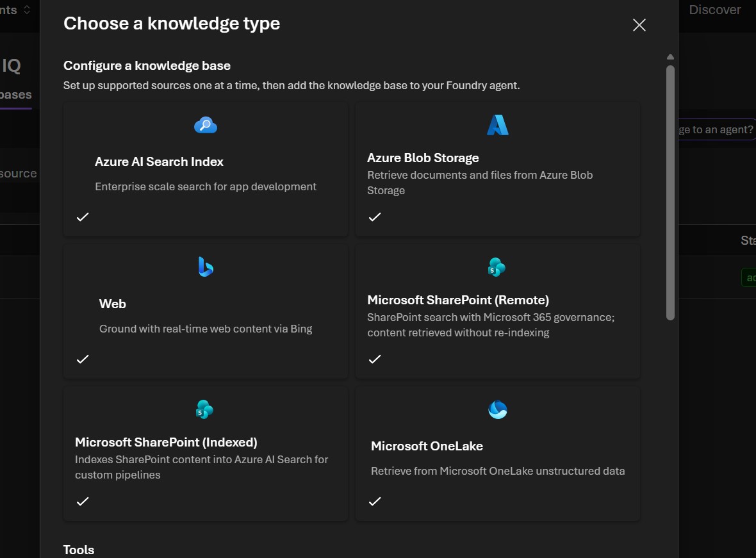Toggle the Azure AI Search Index checkmark
The width and height of the screenshot is (756, 558).
(83, 217)
